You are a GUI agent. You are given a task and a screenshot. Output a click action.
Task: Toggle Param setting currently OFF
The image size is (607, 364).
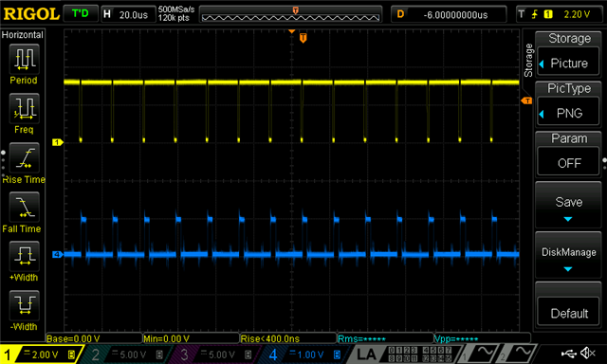pos(568,155)
